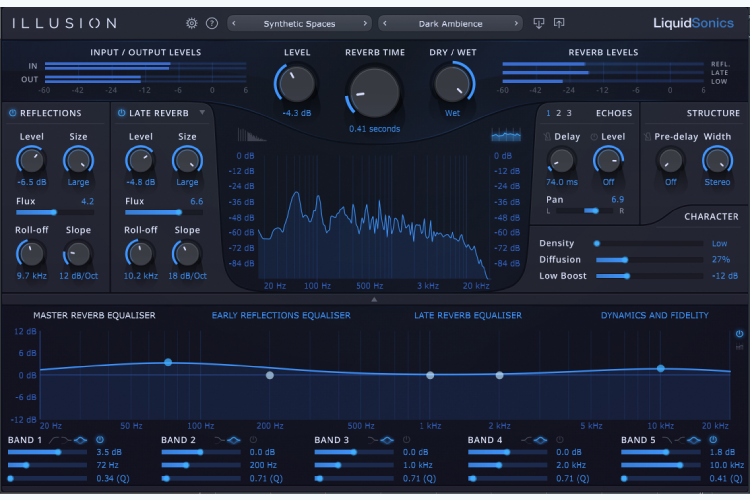Select Band 5 high-cut filter shape icon
This screenshot has height=500, width=750.
(x=667, y=440)
